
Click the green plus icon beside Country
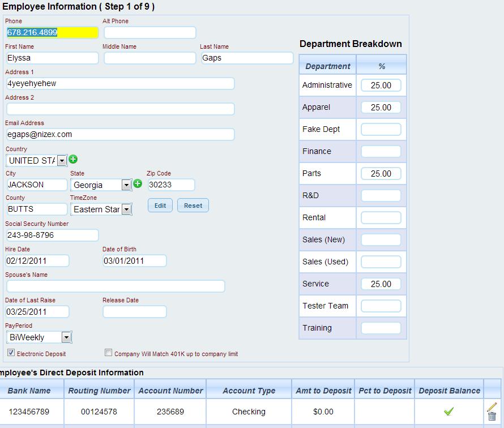(x=73, y=160)
